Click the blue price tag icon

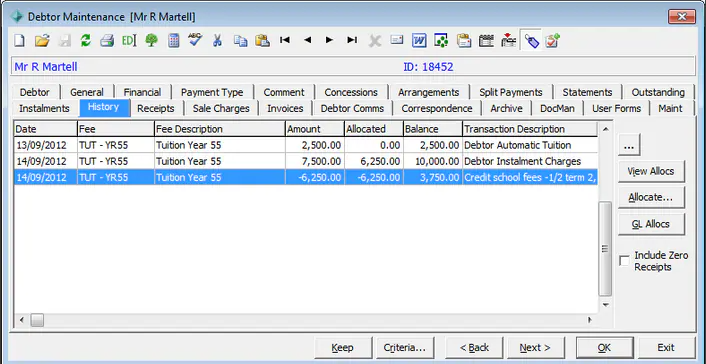click(x=531, y=41)
